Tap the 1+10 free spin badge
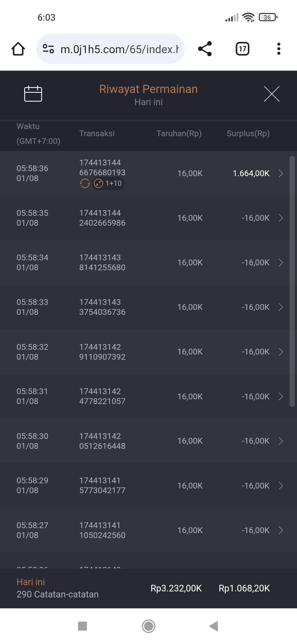297x644 pixels. 108,183
